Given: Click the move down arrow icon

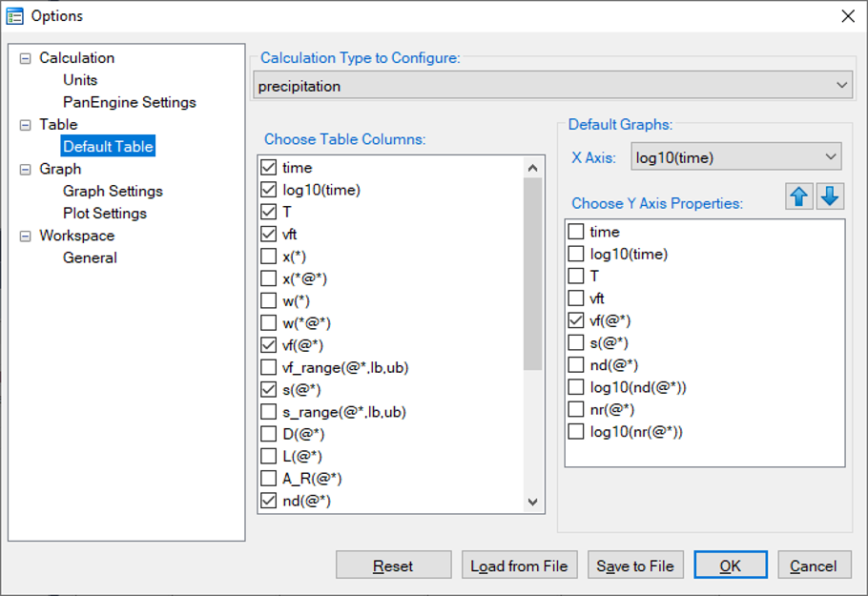Looking at the screenshot, I should click(830, 196).
